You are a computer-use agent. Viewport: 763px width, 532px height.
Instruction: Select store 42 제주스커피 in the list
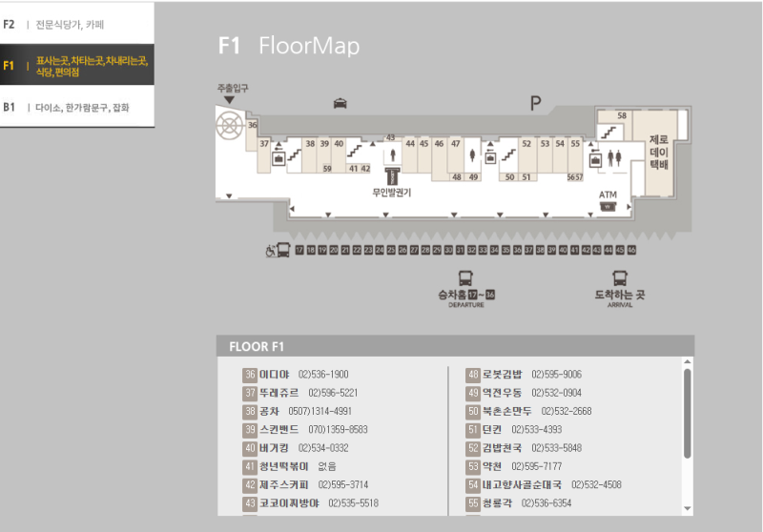click(305, 485)
